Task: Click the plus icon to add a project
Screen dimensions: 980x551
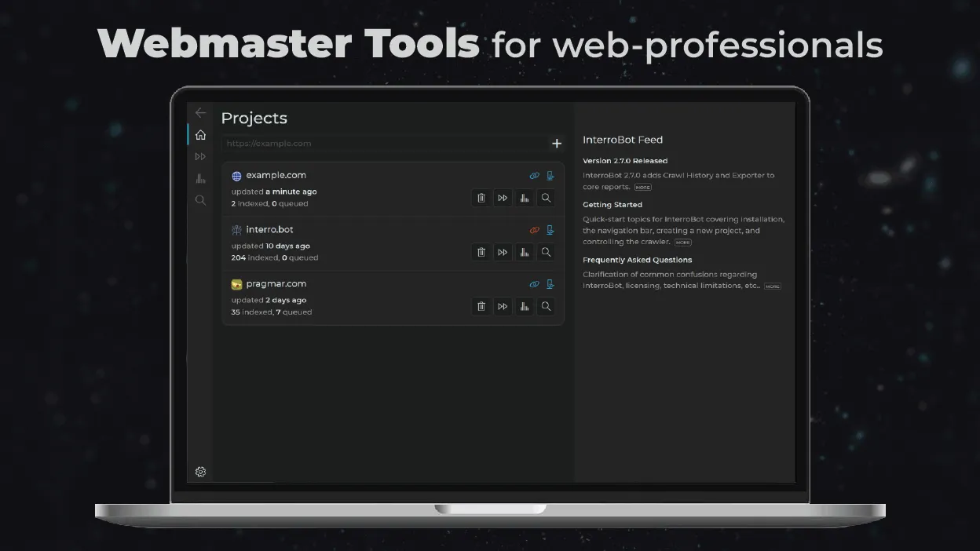Action: click(557, 144)
